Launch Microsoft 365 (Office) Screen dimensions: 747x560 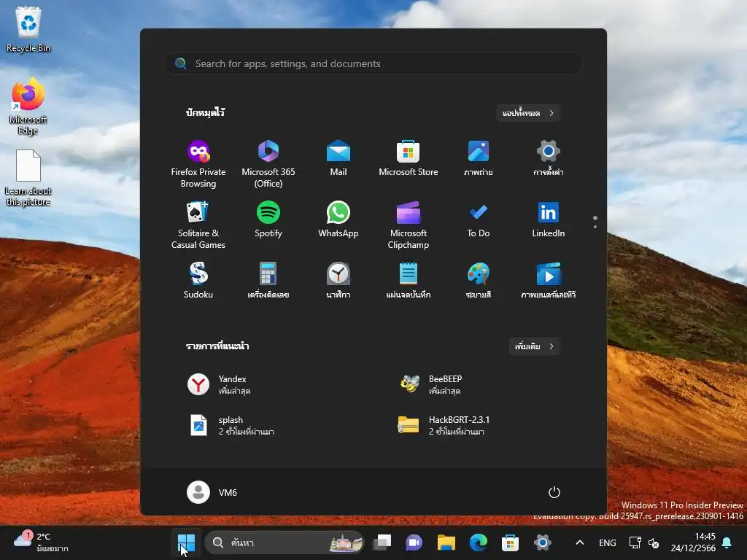coord(268,164)
